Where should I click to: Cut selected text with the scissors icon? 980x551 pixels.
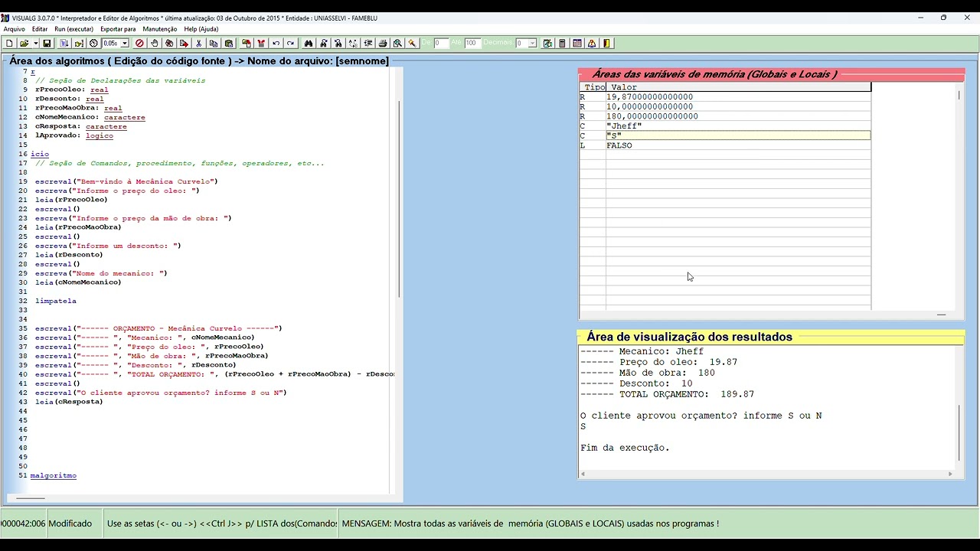tap(198, 44)
